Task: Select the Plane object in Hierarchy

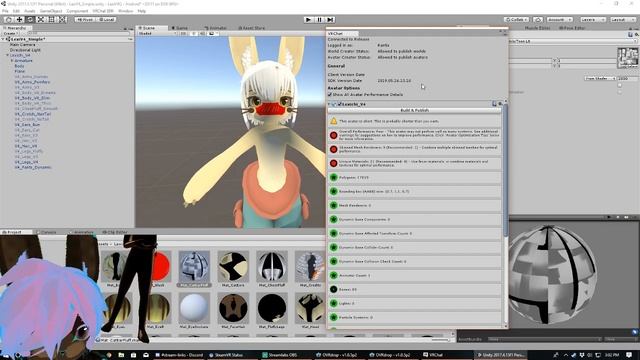Action: click(19, 71)
